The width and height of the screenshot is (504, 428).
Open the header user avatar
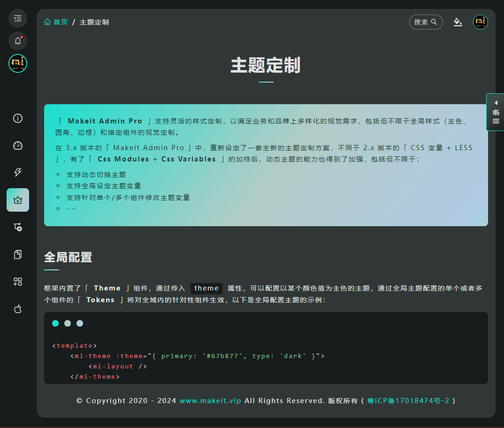tap(480, 22)
